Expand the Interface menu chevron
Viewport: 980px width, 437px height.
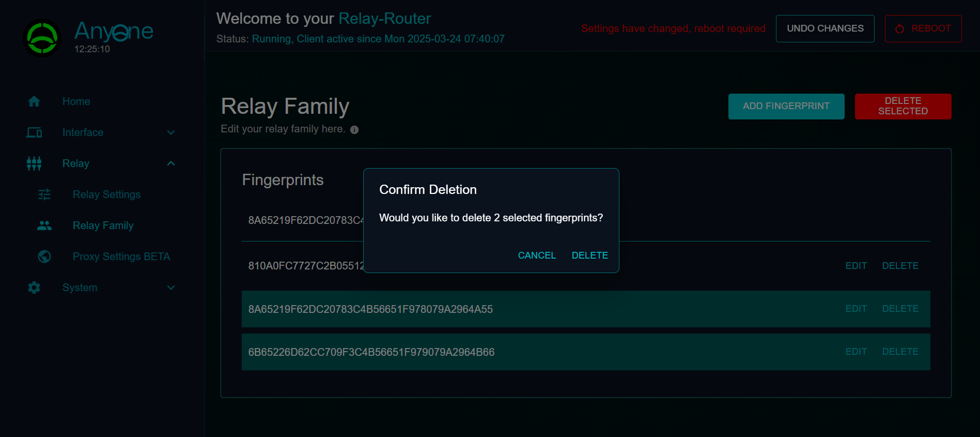coord(171,132)
